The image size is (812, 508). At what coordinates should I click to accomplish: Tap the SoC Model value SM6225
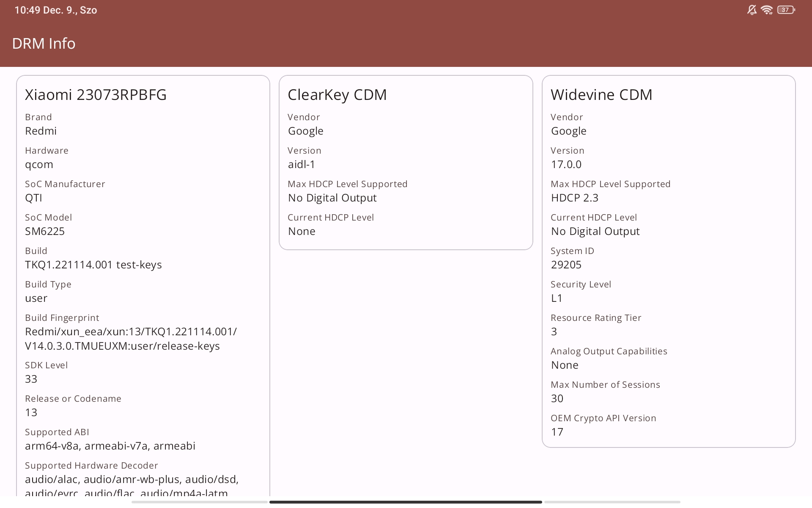point(45,231)
